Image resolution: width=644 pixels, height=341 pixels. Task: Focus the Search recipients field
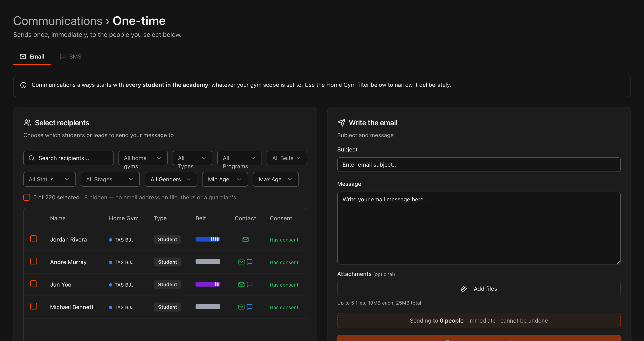click(x=68, y=158)
